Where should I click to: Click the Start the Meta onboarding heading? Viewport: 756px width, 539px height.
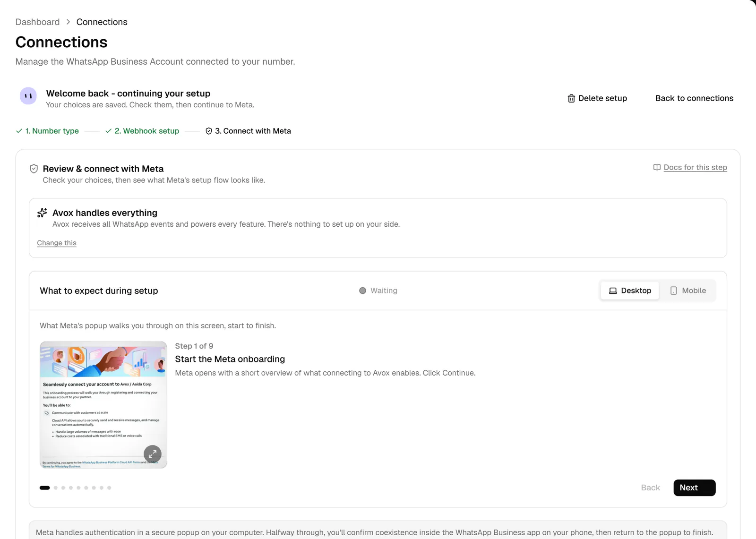click(230, 359)
